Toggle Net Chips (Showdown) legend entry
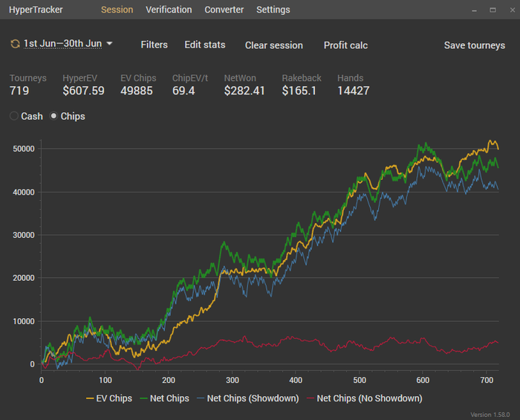520x420 pixels. [x=248, y=398]
